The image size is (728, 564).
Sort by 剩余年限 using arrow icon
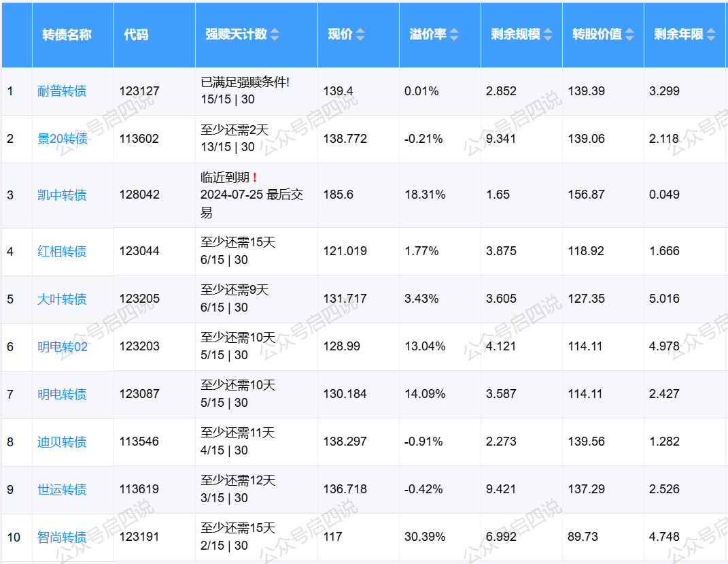[x=711, y=35]
